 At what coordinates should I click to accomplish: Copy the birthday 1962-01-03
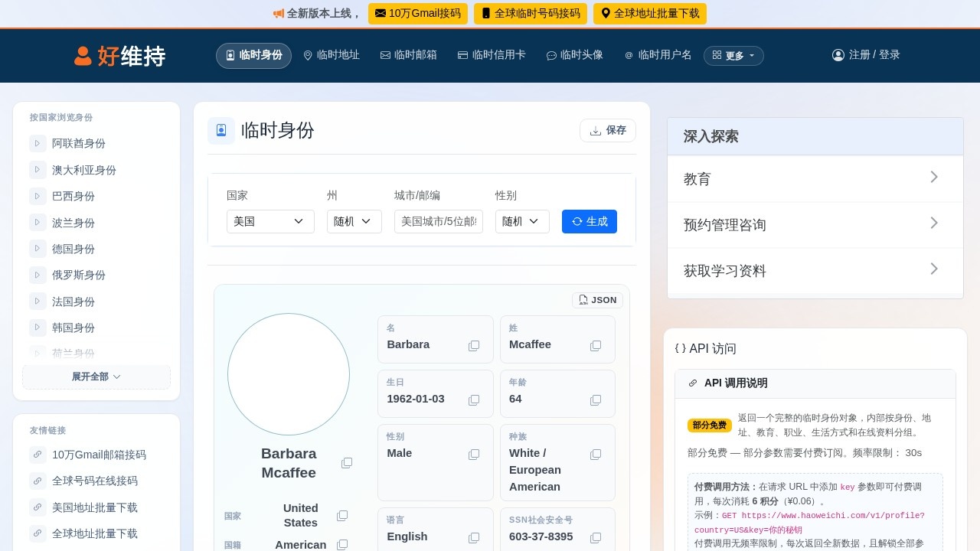pyautogui.click(x=474, y=400)
